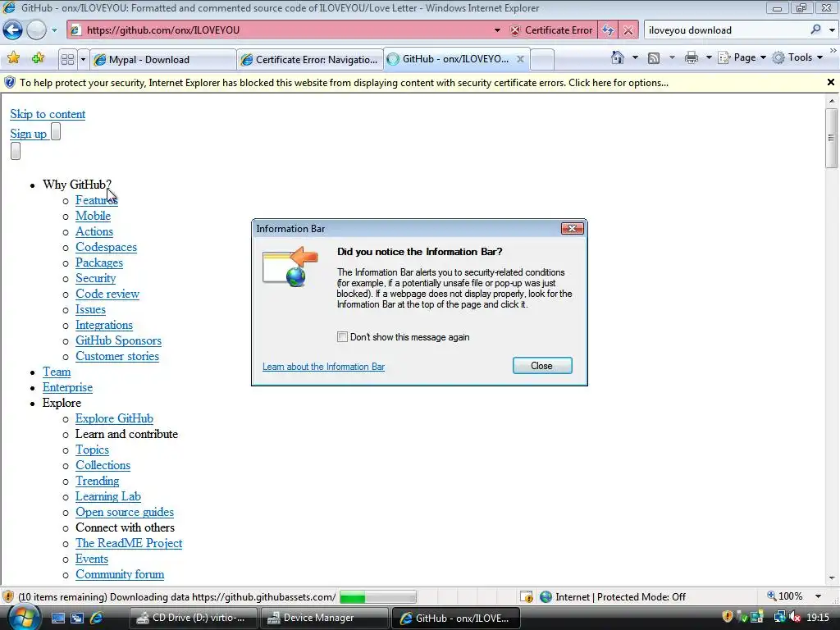Check Don't show this message again

pos(342,337)
